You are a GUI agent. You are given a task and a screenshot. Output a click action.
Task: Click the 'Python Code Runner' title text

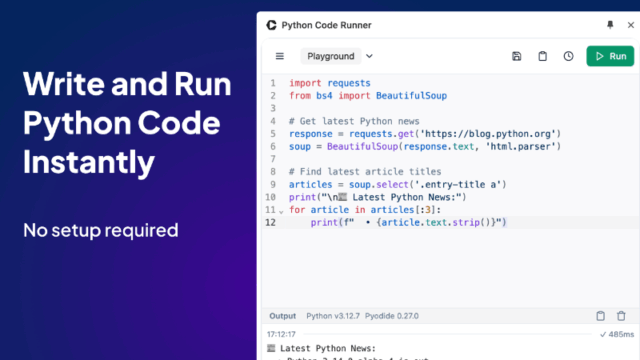click(x=327, y=25)
